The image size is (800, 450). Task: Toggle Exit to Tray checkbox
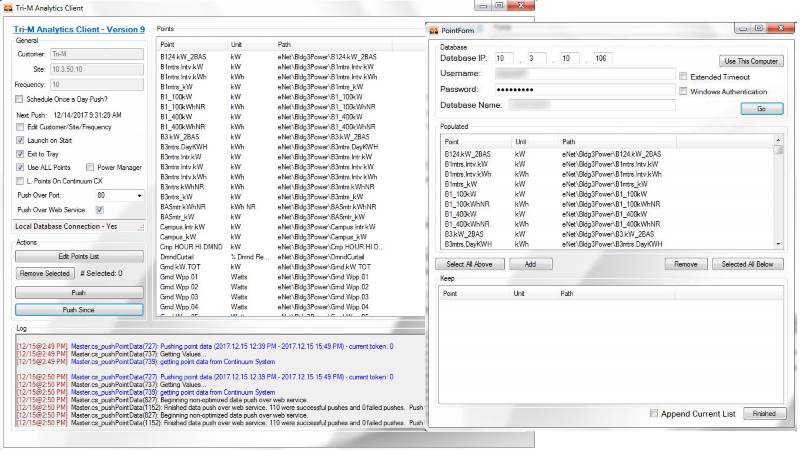(20, 154)
